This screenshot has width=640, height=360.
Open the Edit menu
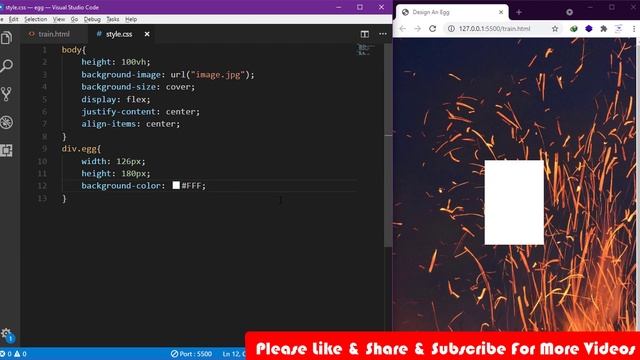[x=13, y=19]
